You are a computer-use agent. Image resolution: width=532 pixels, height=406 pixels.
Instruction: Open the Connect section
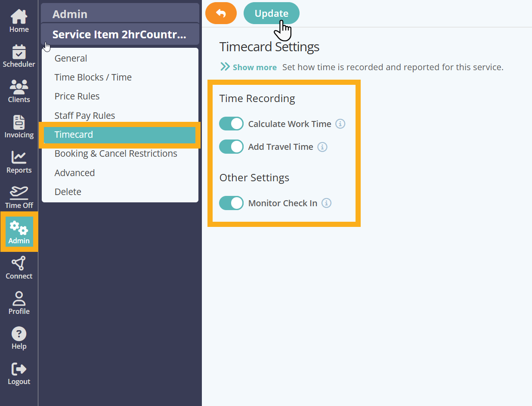click(19, 267)
